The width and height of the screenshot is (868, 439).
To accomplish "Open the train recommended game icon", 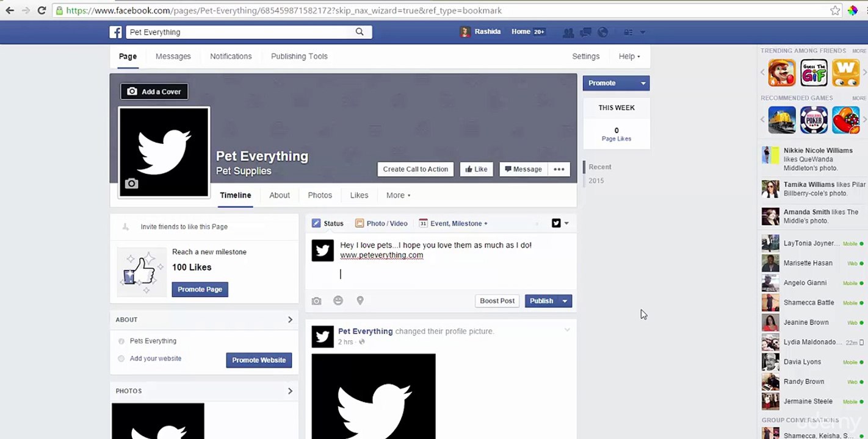I will [x=782, y=120].
